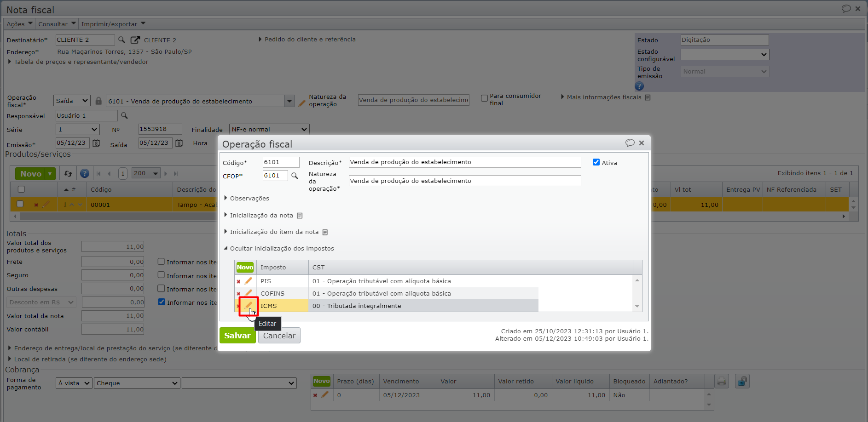Click the note icon next to Inicialização da nota

[300, 216]
